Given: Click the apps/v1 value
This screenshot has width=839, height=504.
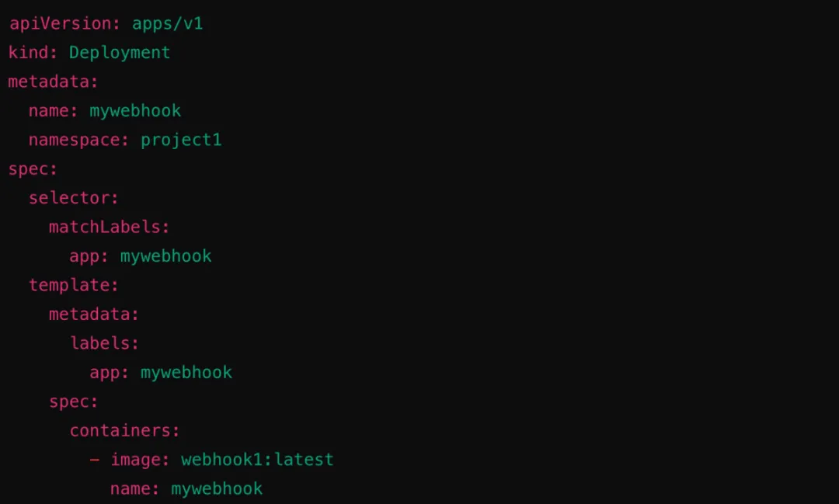Looking at the screenshot, I should [x=168, y=24].
